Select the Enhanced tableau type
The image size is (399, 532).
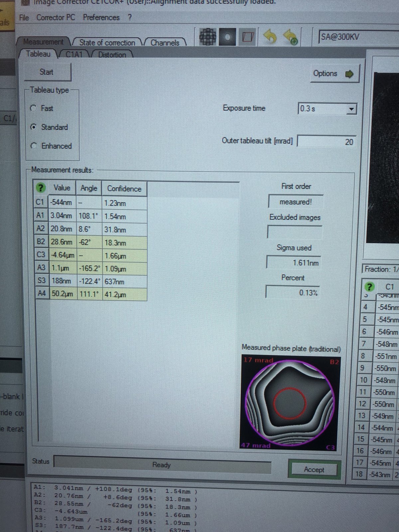[33, 146]
